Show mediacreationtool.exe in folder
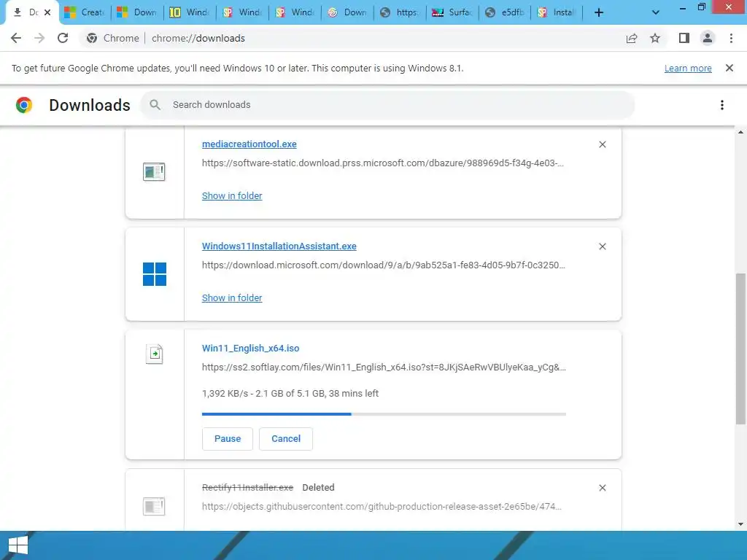 (x=232, y=195)
